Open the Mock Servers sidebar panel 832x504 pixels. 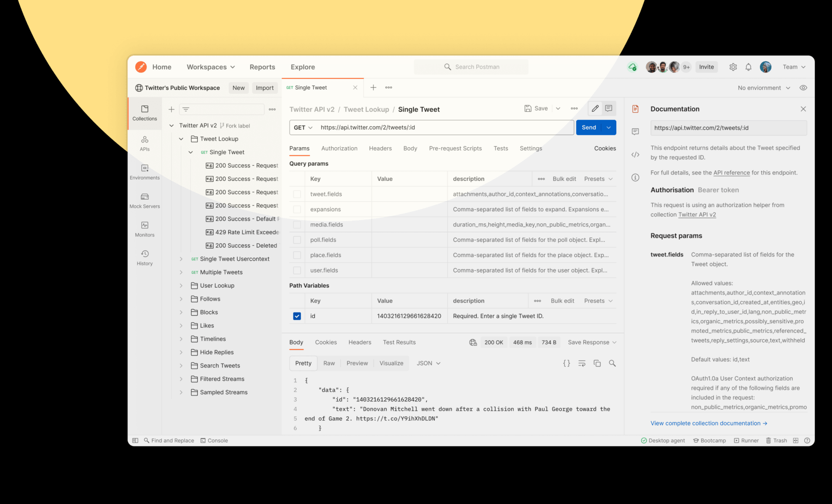(x=145, y=201)
